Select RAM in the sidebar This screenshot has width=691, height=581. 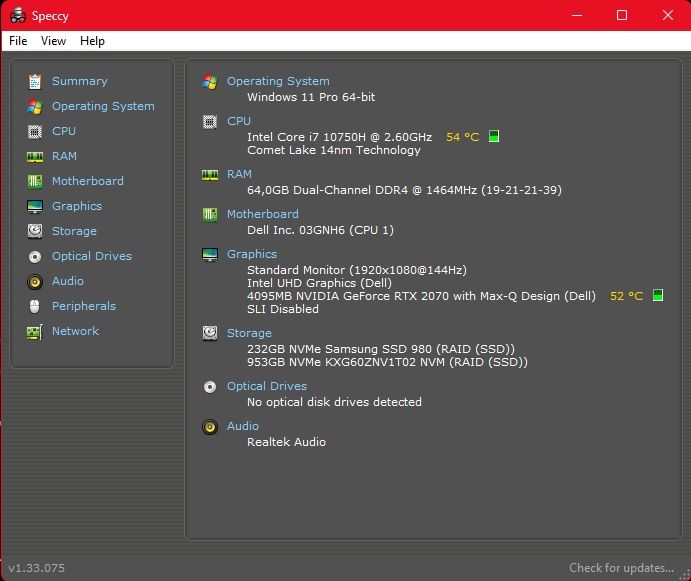click(64, 156)
